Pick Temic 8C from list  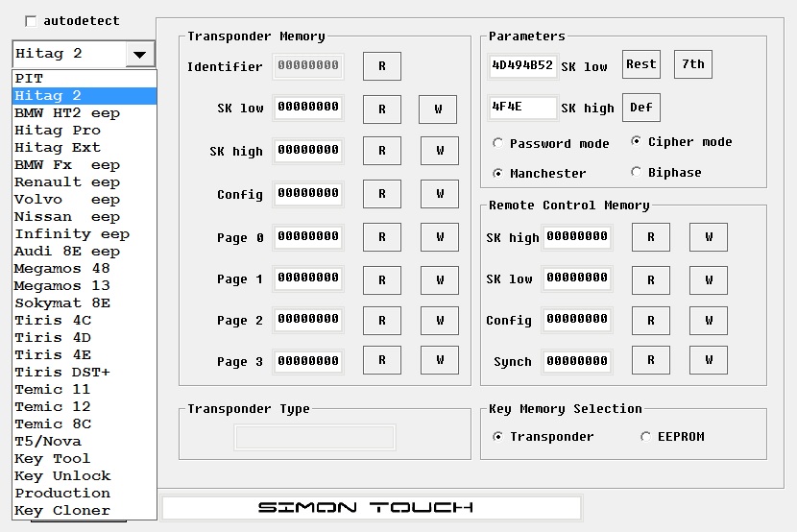click(x=85, y=424)
